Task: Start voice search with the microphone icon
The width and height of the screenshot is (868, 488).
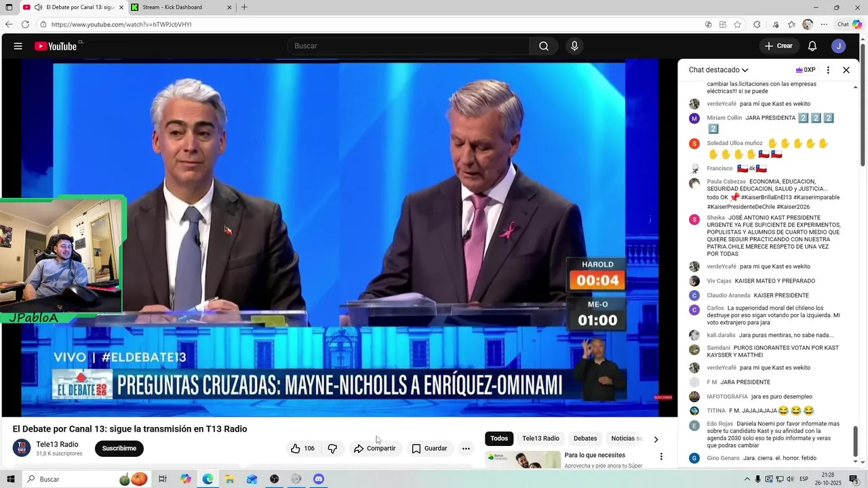Action: [574, 46]
